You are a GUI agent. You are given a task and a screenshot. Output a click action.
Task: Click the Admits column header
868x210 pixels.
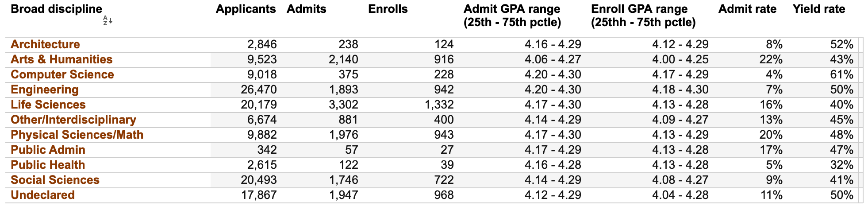coord(306,9)
